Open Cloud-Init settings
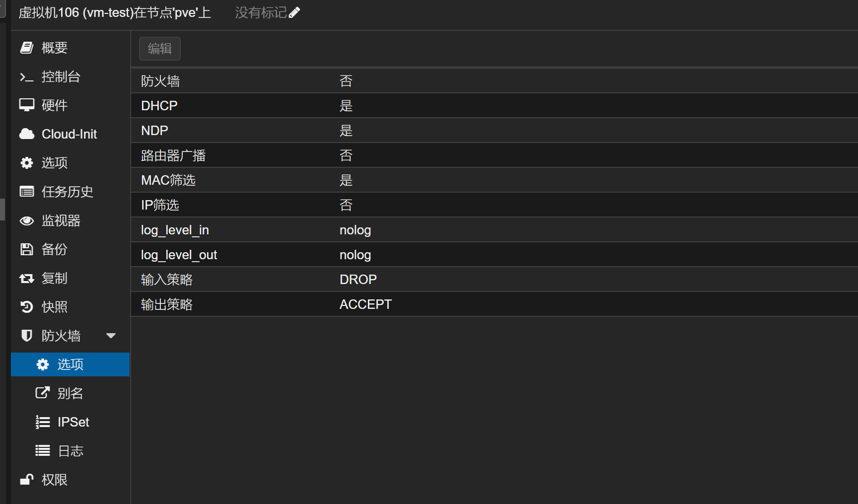The width and height of the screenshot is (858, 504). coord(70,134)
